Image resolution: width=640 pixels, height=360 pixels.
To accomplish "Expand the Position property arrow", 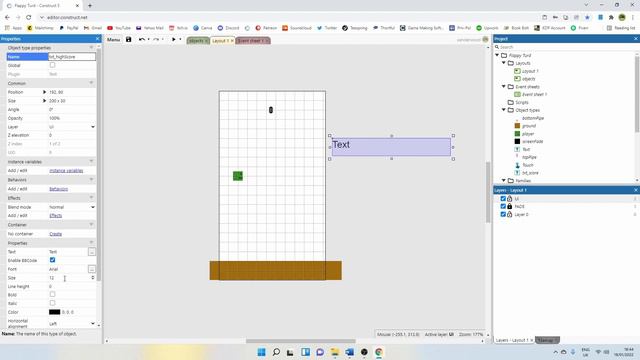I will pyautogui.click(x=44, y=92).
